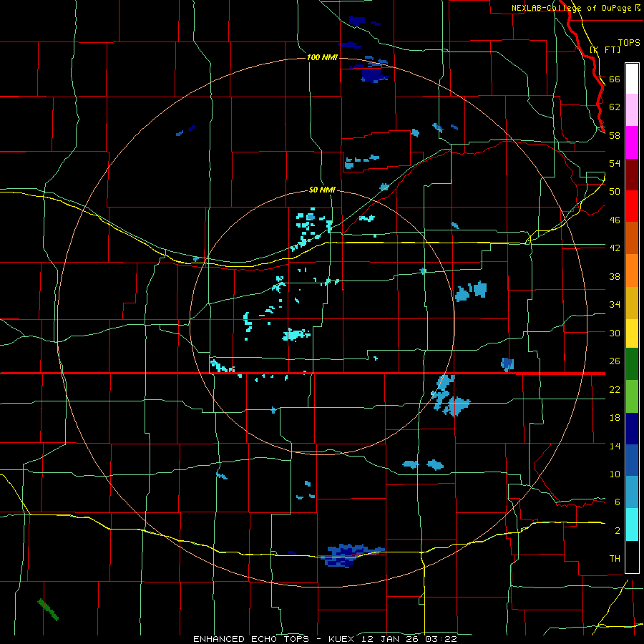Viewport: 644px width, 644px height.
Task: Click the 26 scale value
Action: coord(615,361)
